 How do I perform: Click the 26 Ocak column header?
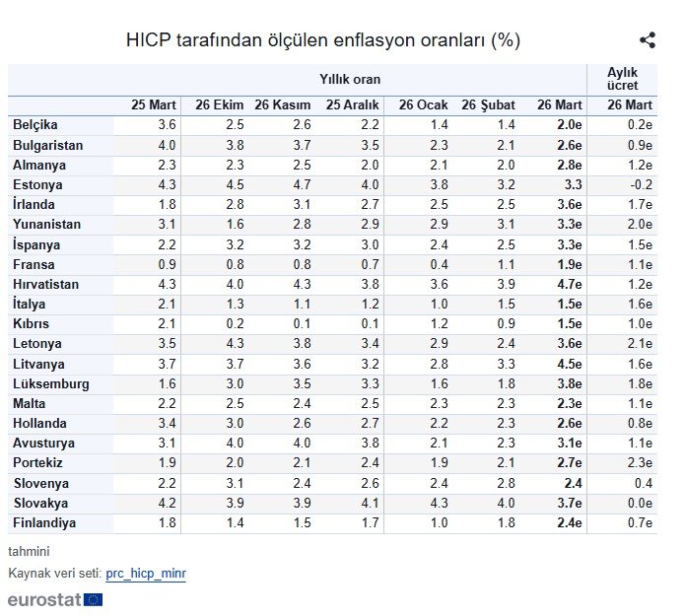[x=423, y=105]
